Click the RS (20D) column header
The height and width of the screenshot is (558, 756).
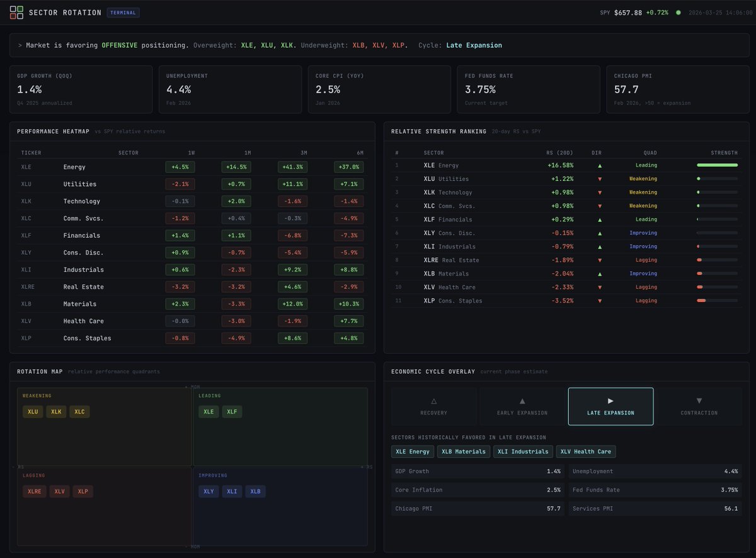coord(559,153)
